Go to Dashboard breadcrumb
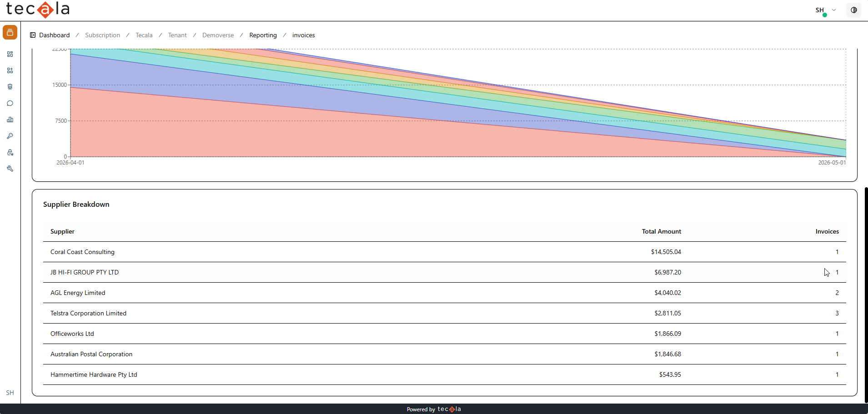Screen dimensions: 868x414 click(x=55, y=35)
